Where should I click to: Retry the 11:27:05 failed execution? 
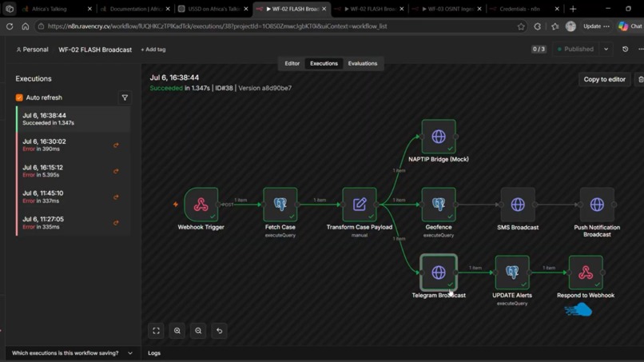[x=116, y=223]
